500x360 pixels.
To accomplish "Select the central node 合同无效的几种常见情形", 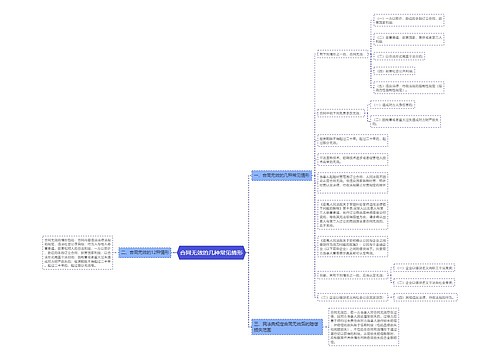I will tap(211, 253).
